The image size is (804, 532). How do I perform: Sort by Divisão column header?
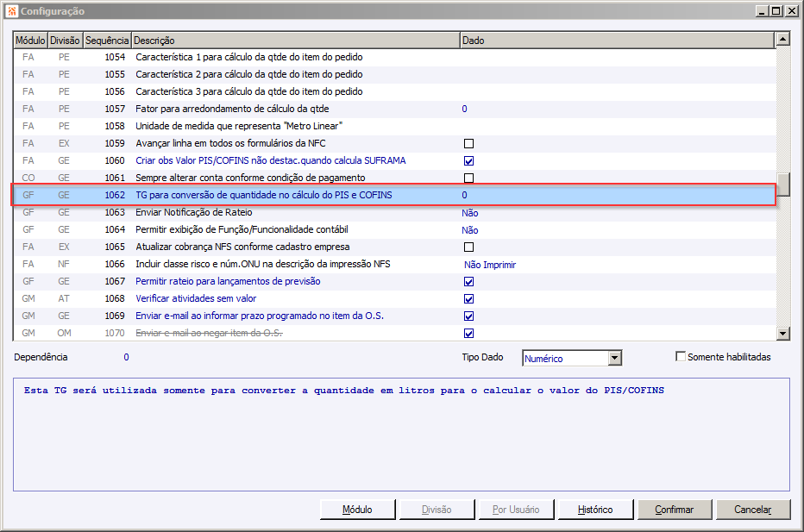tap(65, 40)
